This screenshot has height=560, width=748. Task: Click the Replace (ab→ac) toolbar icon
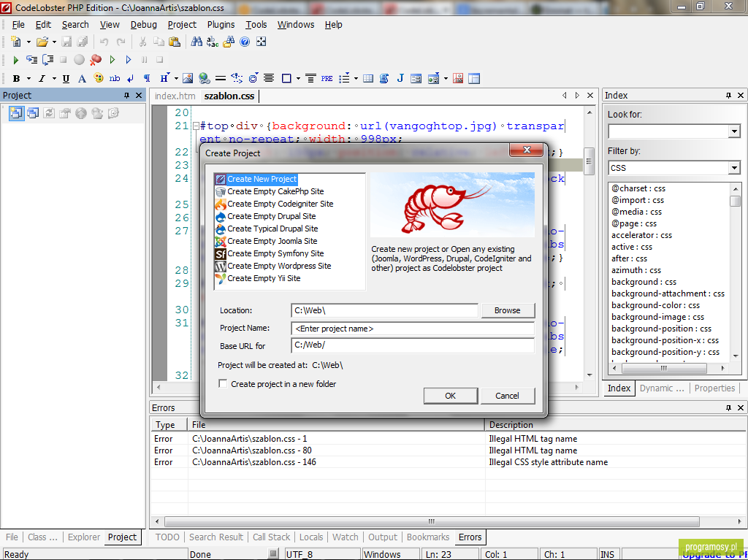[213, 42]
